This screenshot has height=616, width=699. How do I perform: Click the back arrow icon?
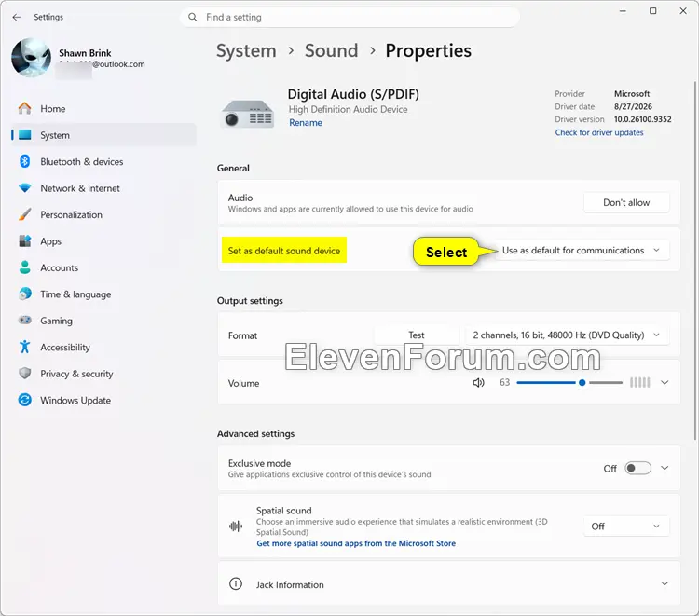pos(17,17)
